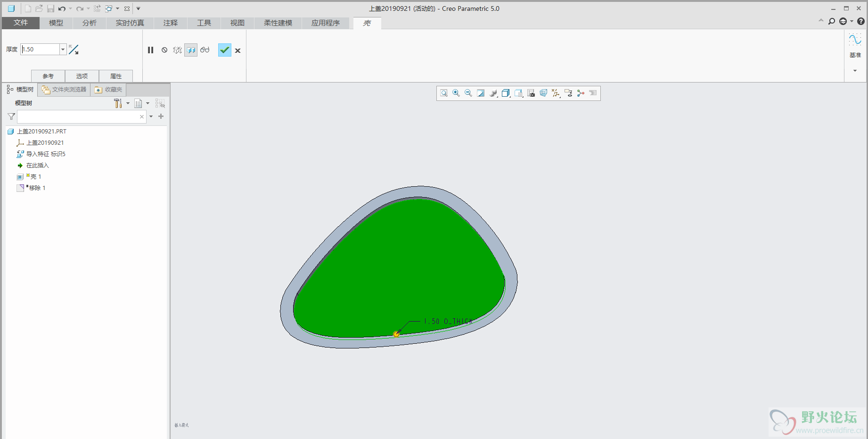
Task: Open model tree settings hammer icon
Action: pyautogui.click(x=118, y=103)
